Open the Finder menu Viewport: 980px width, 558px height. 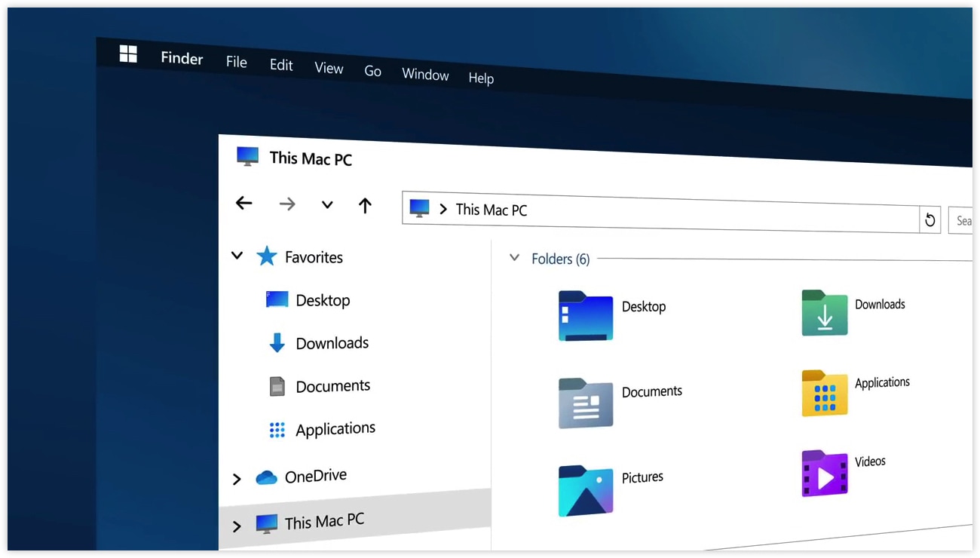click(x=182, y=58)
